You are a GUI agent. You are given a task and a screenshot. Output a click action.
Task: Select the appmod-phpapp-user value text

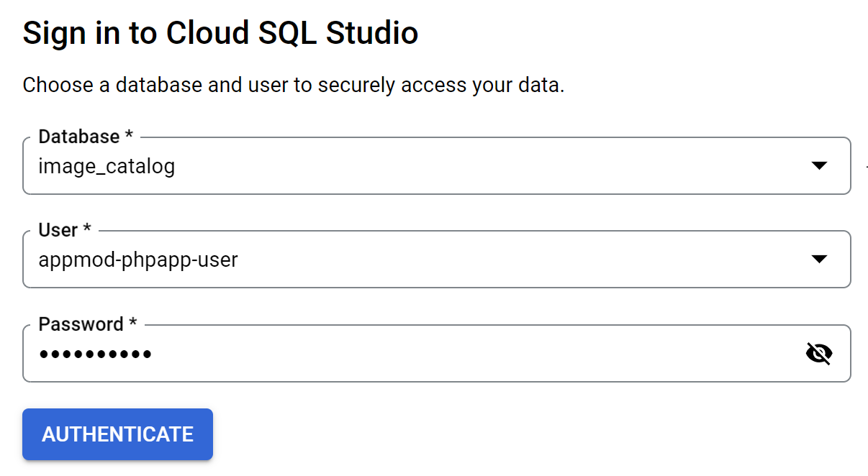138,260
